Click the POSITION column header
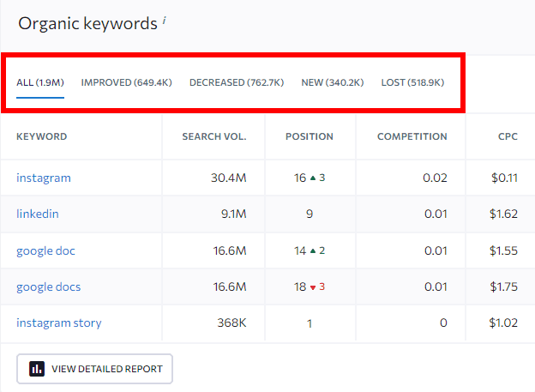Image resolution: width=535 pixels, height=392 pixels. pyautogui.click(x=310, y=136)
